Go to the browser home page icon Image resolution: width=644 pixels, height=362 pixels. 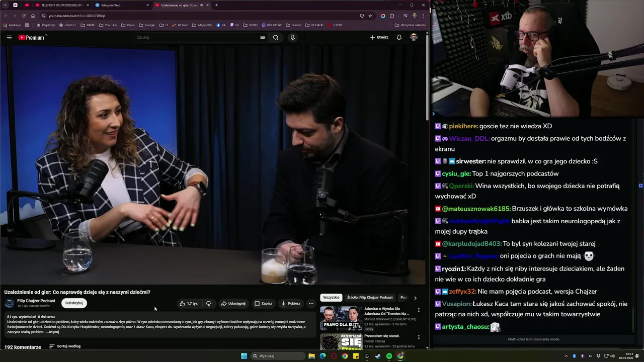tap(33, 16)
